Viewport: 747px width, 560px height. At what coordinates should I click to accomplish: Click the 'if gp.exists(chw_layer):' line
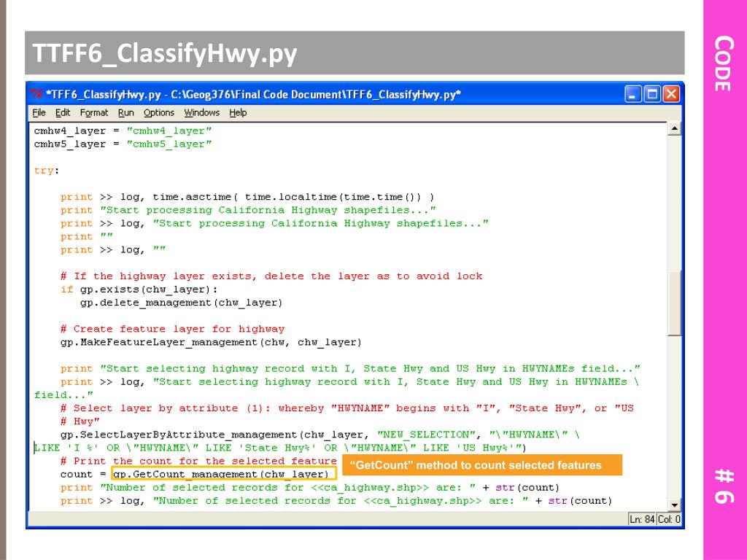pos(139,289)
